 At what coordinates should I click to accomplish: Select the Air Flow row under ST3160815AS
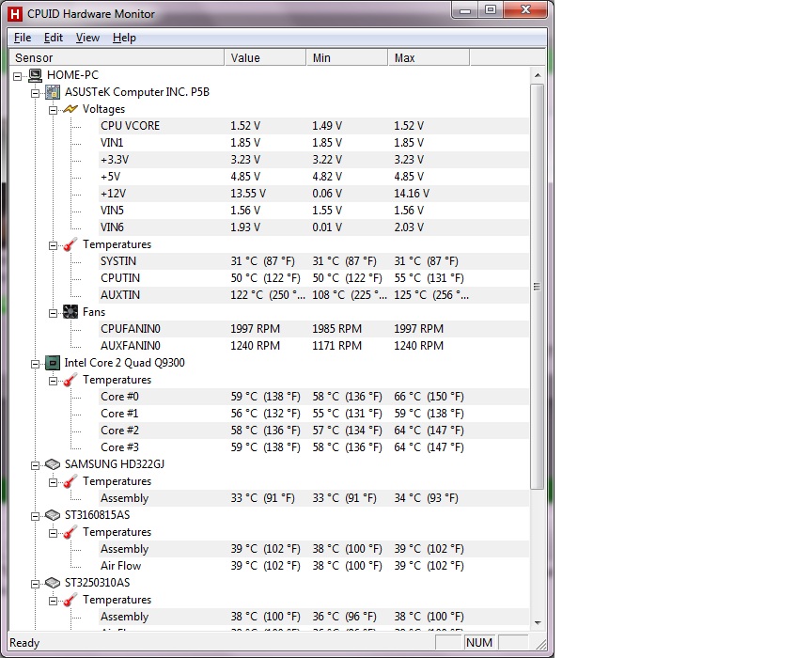pyautogui.click(x=314, y=566)
